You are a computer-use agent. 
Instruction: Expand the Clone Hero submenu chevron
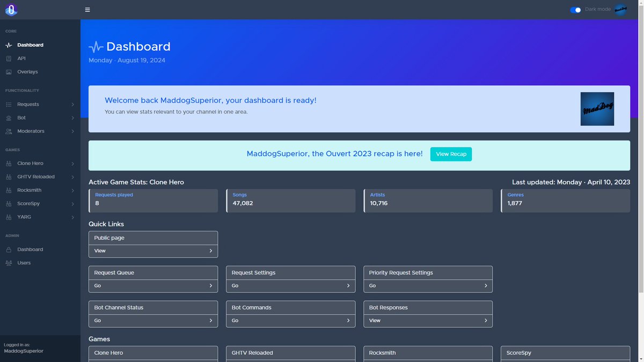point(72,163)
